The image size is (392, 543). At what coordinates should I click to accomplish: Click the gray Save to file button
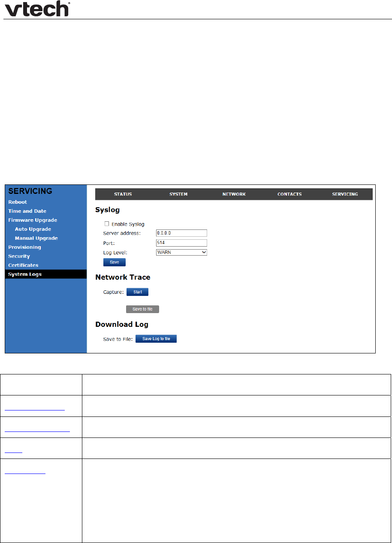point(142,309)
